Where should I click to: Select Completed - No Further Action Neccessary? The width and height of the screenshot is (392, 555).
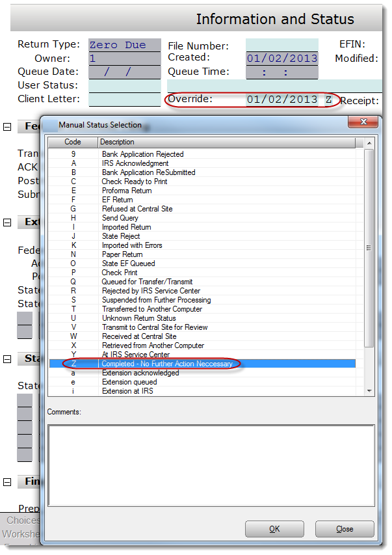[x=166, y=364]
